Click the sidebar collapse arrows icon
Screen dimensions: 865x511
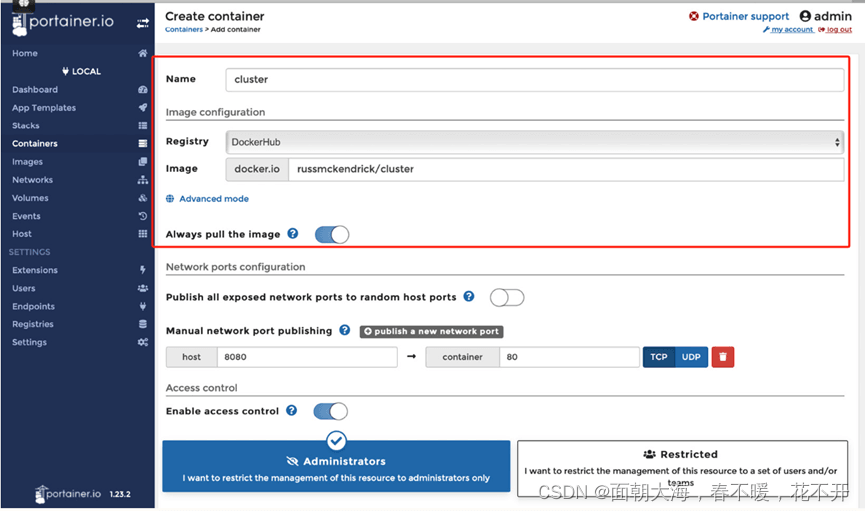click(142, 23)
